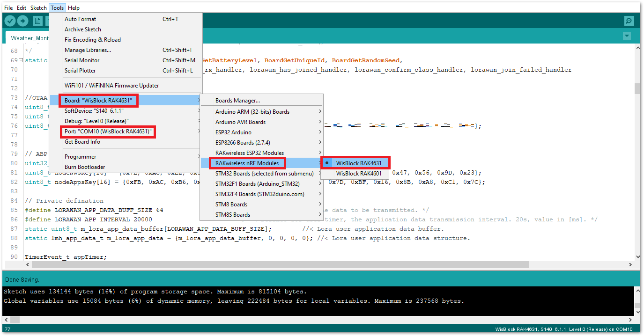
Task: Click the Verify checkmark toolbar icon
Action: tap(10, 21)
